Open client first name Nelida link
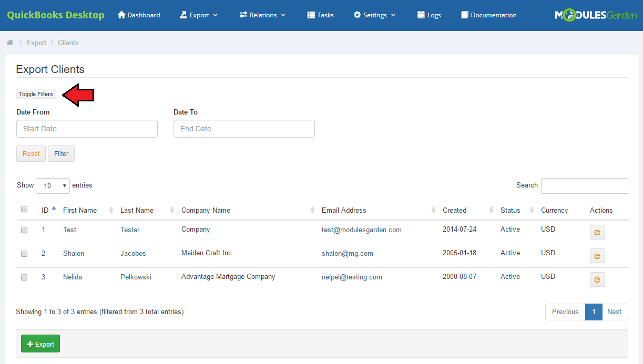The height and width of the screenshot is (364, 643). coord(73,277)
